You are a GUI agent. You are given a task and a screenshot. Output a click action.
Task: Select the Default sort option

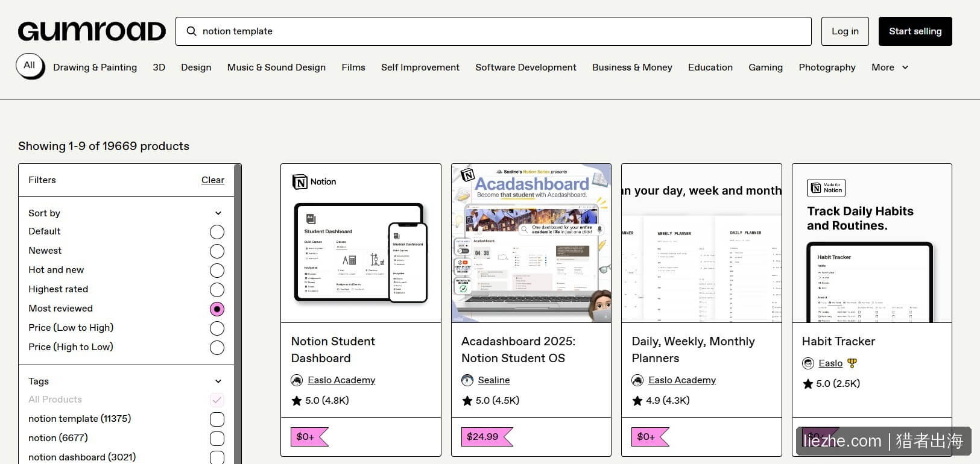tap(217, 232)
